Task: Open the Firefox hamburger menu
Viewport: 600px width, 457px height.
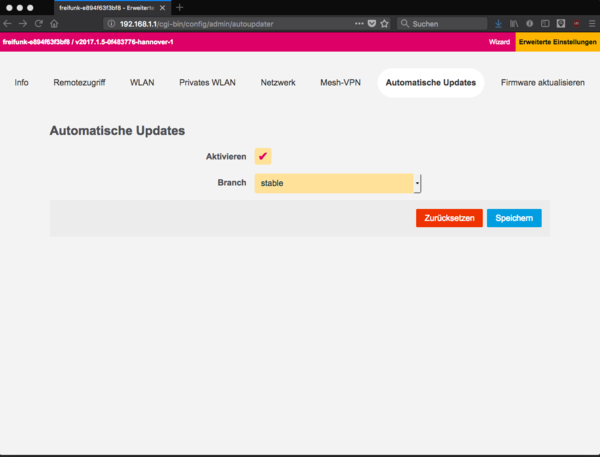Action: coord(592,24)
